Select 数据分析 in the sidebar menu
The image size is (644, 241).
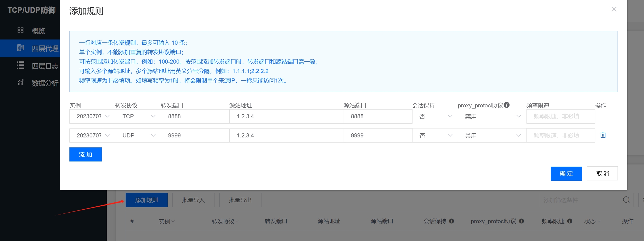pos(45,83)
